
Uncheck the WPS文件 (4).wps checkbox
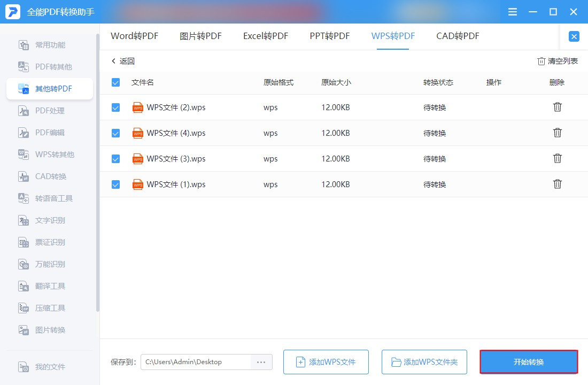115,133
